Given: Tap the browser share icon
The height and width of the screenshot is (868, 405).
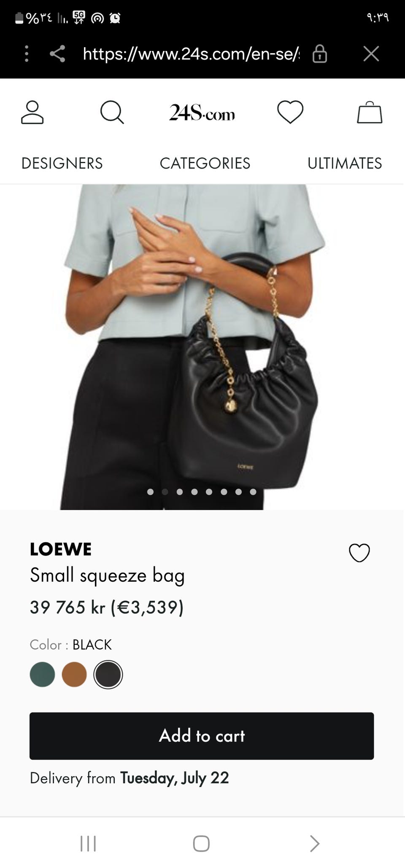Looking at the screenshot, I should click(58, 54).
